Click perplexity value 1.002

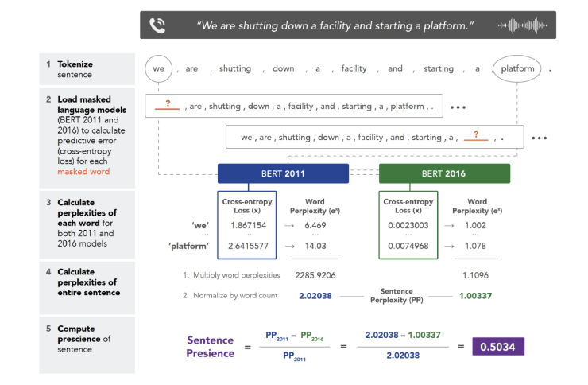coord(475,226)
